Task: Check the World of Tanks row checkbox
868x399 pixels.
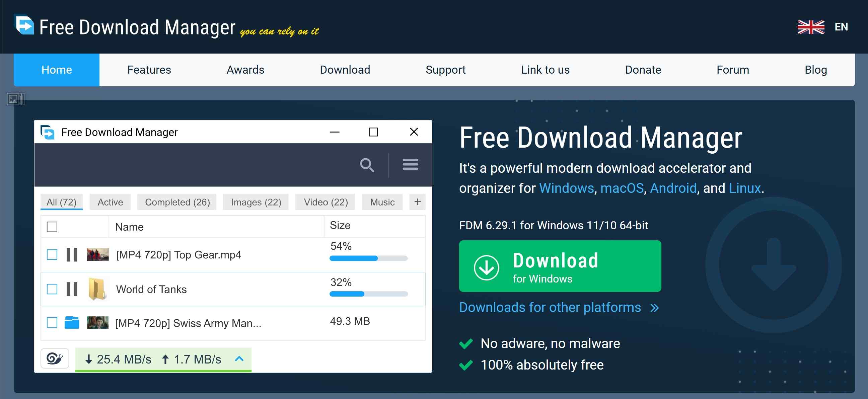Action: coord(52,289)
